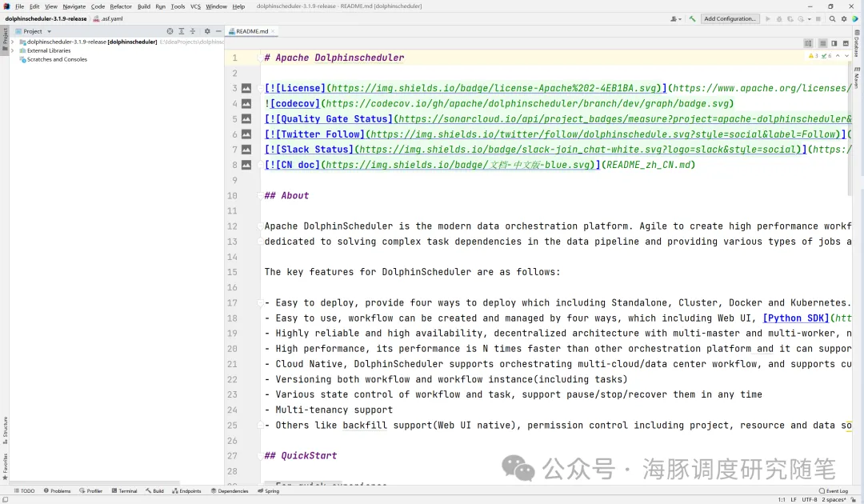
Task: Open IDE settings gear in main toolbar
Action: [843, 18]
